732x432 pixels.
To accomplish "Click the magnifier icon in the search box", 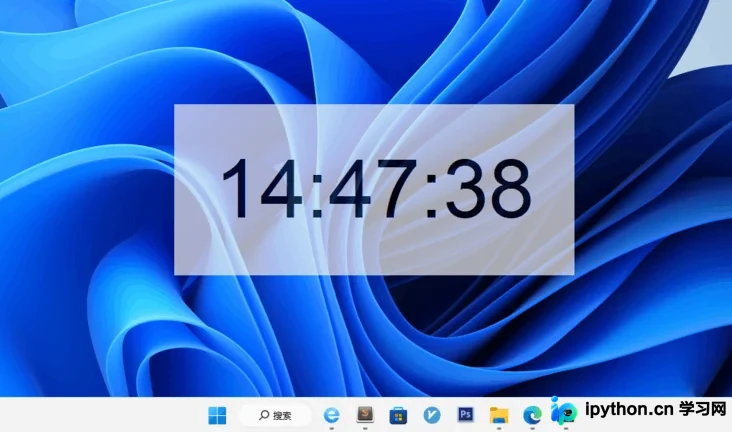I will point(264,415).
